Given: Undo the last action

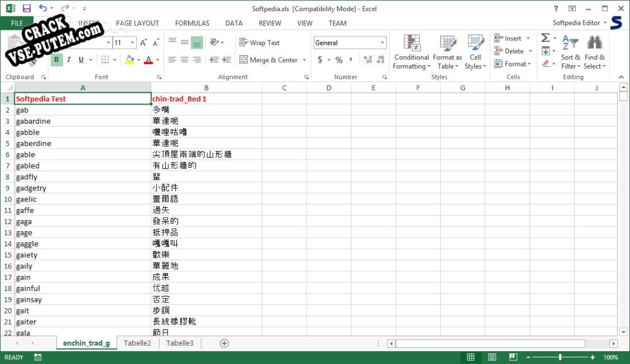Looking at the screenshot, I should click(42, 8).
